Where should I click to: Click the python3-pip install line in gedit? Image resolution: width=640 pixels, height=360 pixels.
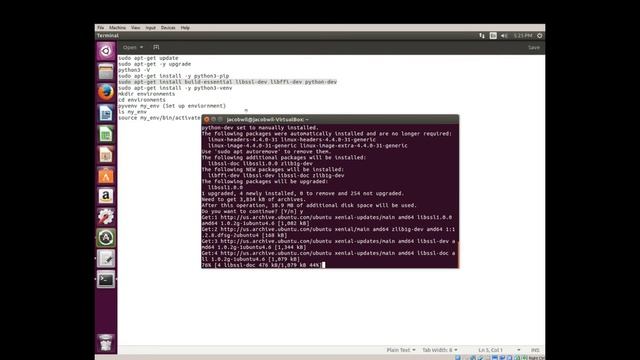point(173,76)
